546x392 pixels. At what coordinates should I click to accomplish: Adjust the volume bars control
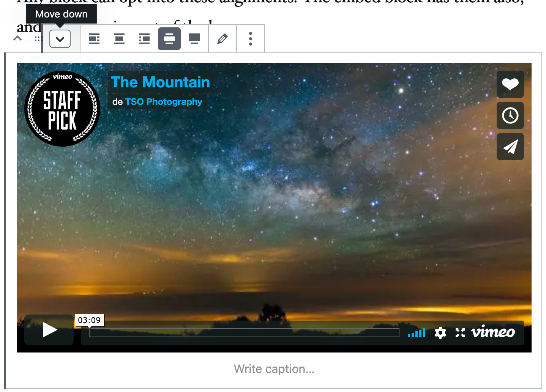coord(417,333)
